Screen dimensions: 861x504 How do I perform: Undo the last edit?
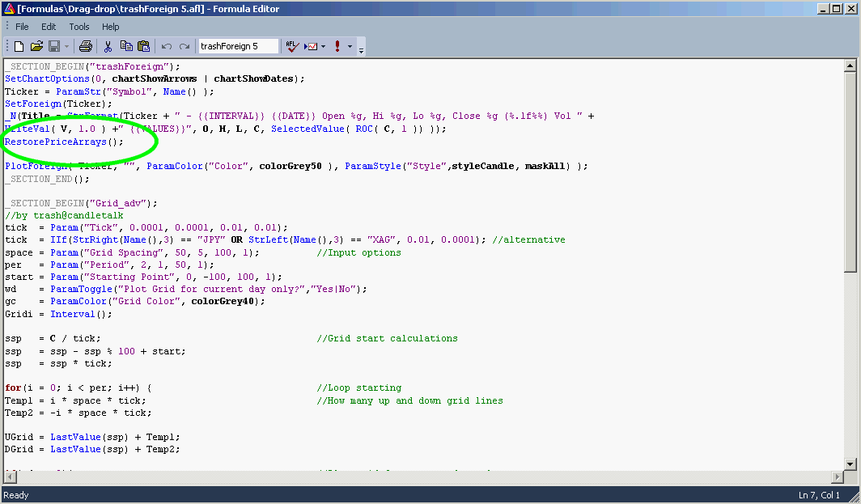[x=167, y=47]
